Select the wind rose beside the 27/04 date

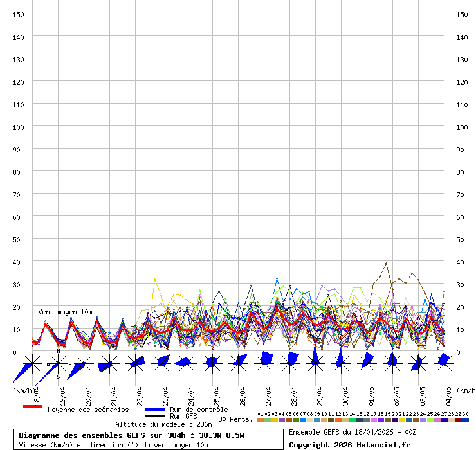(264, 362)
